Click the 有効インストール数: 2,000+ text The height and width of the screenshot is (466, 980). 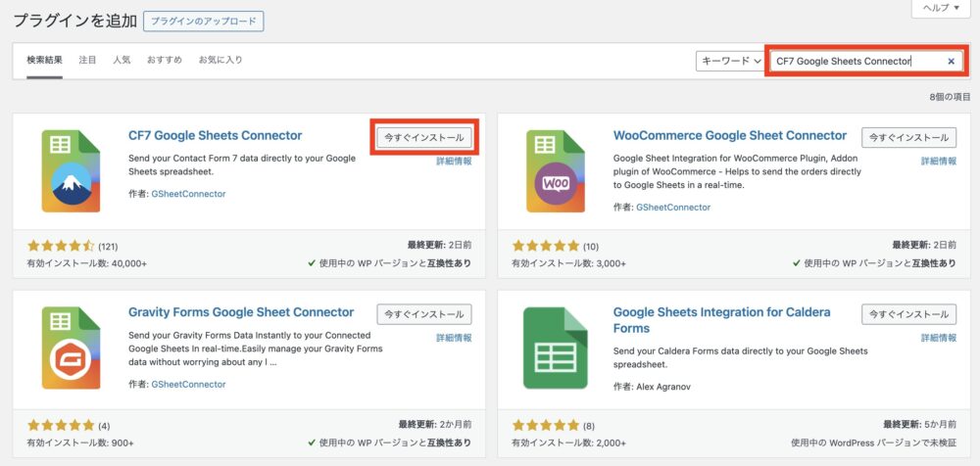pyautogui.click(x=568, y=443)
